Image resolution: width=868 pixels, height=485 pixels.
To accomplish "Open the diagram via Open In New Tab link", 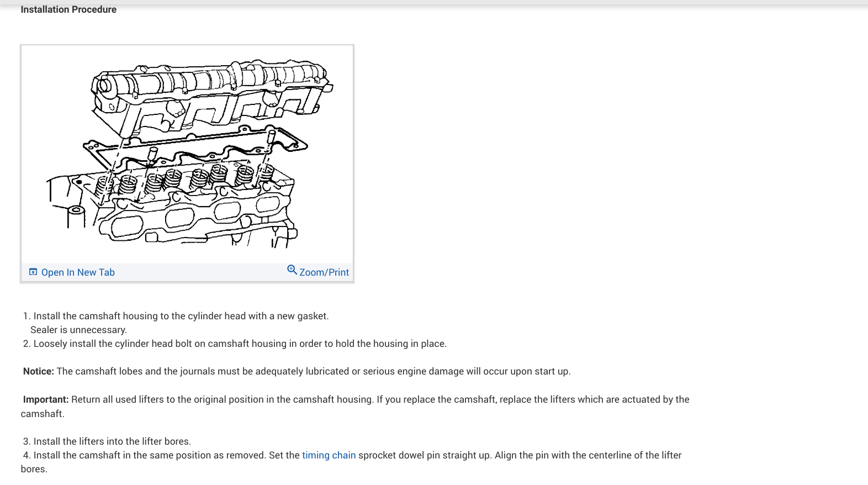I will pos(78,272).
